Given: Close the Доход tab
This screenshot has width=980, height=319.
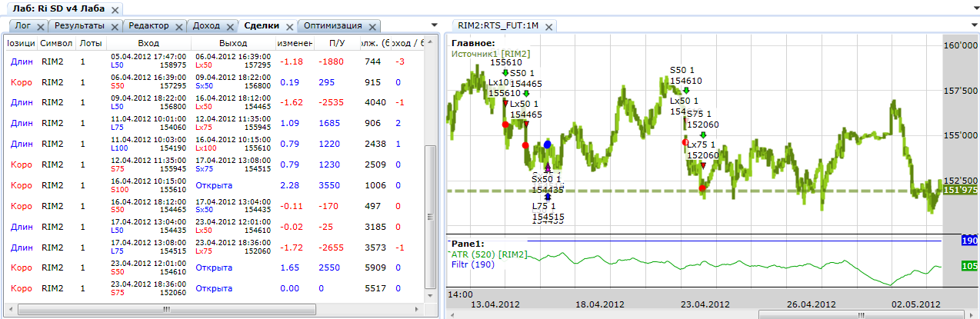Looking at the screenshot, I should click(x=230, y=26).
